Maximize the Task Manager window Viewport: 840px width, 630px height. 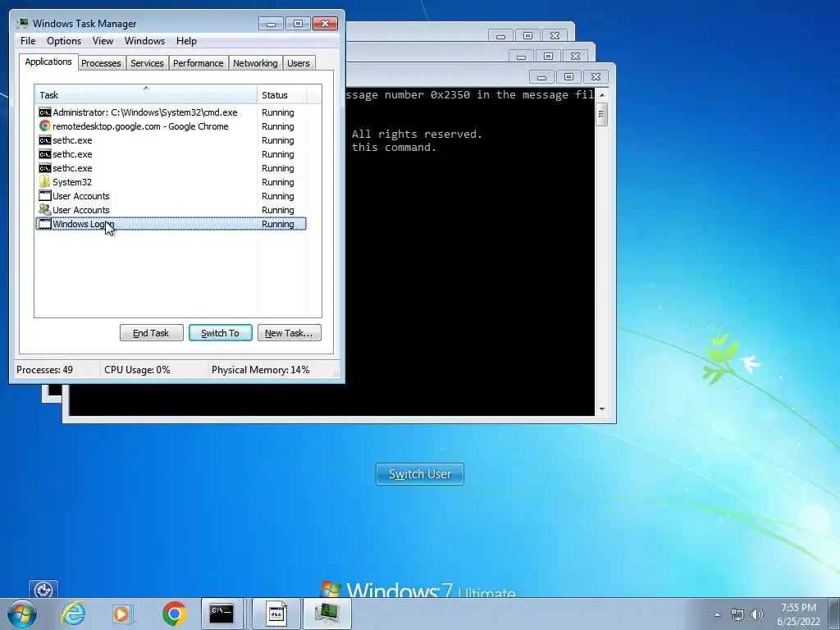[x=298, y=24]
